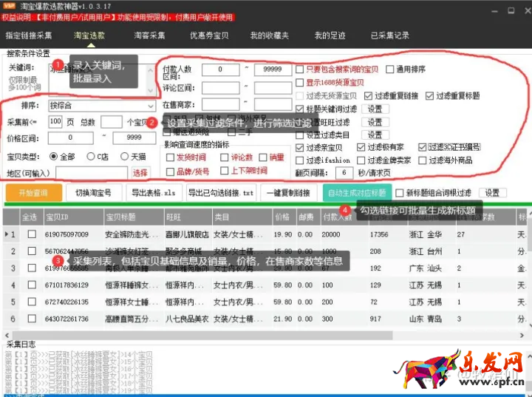This screenshot has height=397, width=532.
Task: Enable 显示1688货源宝贝 checkbox
Action: [299, 83]
